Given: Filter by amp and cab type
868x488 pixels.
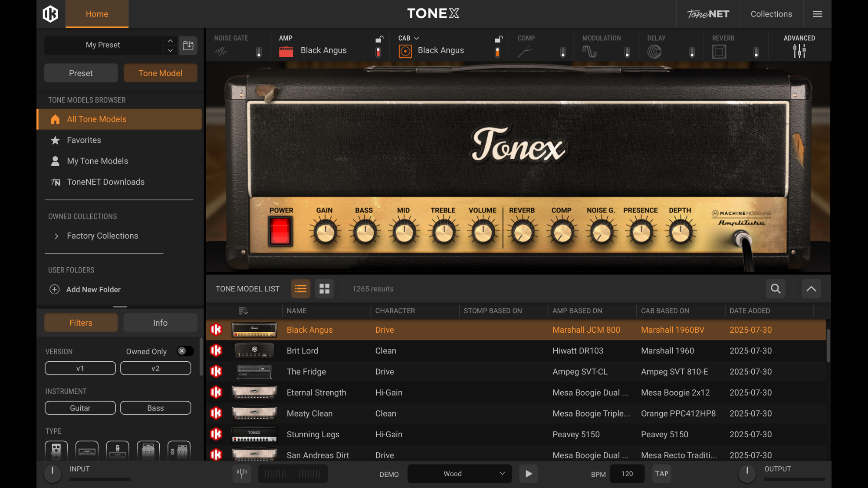Looking at the screenshot, I should (148, 451).
